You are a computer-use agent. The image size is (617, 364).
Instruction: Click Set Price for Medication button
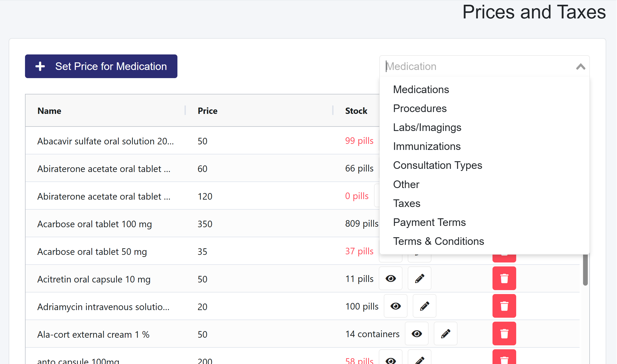click(x=101, y=66)
